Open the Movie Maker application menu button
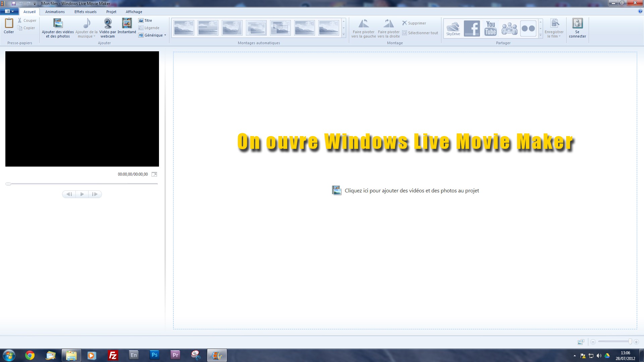The width and height of the screenshot is (644, 362). 9,11
